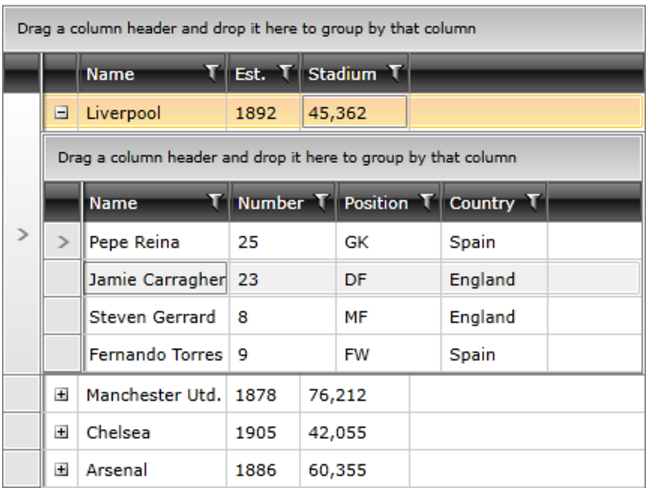Open filter for Stadium column
Image resolution: width=663 pixels, height=503 pixels.
(x=396, y=73)
